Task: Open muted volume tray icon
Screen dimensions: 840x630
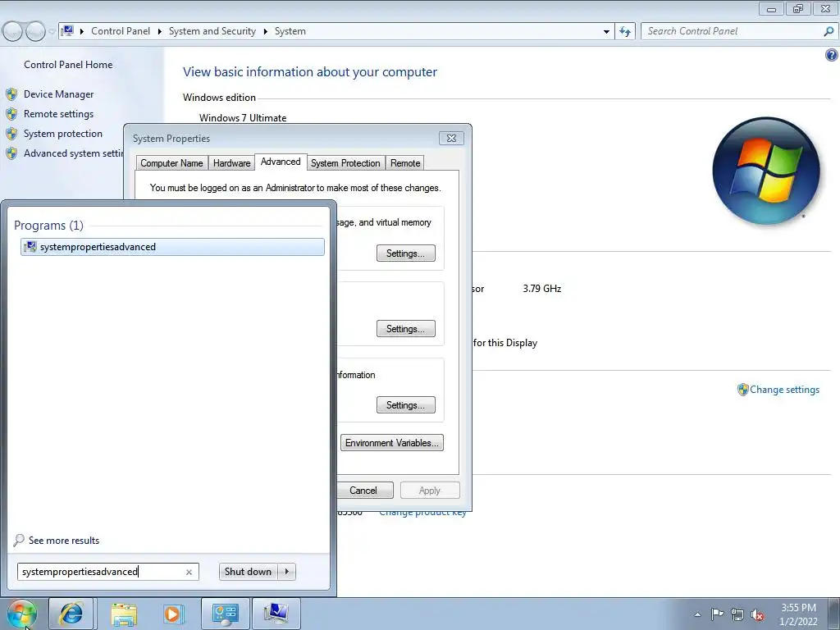Action: (757, 614)
